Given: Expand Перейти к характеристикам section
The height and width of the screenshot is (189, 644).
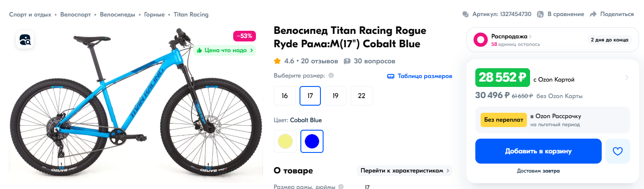Looking at the screenshot, I should (x=404, y=171).
